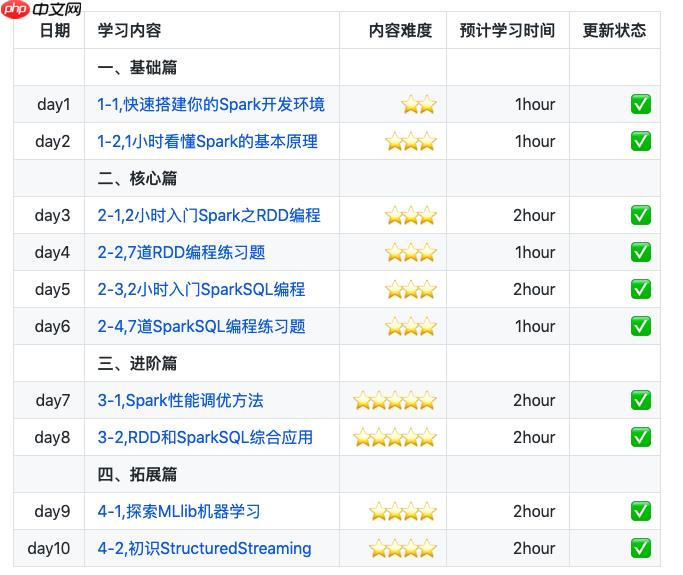
Task: Click the five-star rating in day8 row
Action: pyautogui.click(x=395, y=438)
